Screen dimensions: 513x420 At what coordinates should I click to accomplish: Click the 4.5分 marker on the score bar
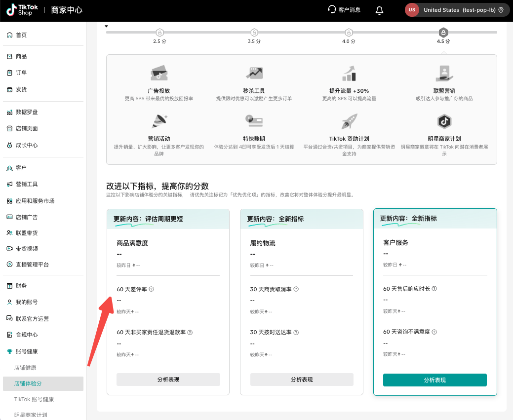[x=443, y=33]
